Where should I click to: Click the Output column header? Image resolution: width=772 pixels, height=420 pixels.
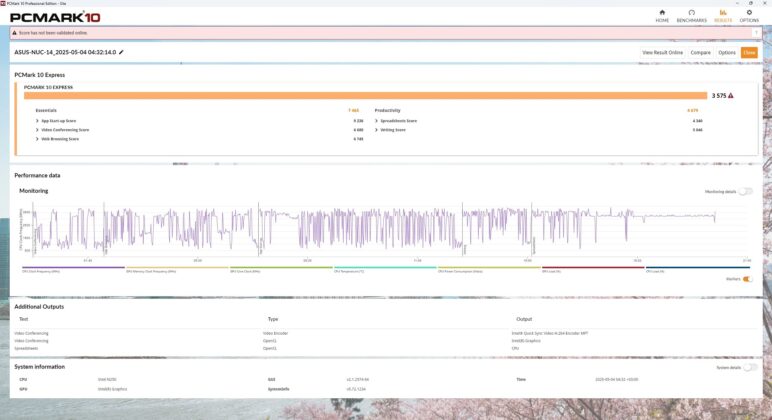524,319
